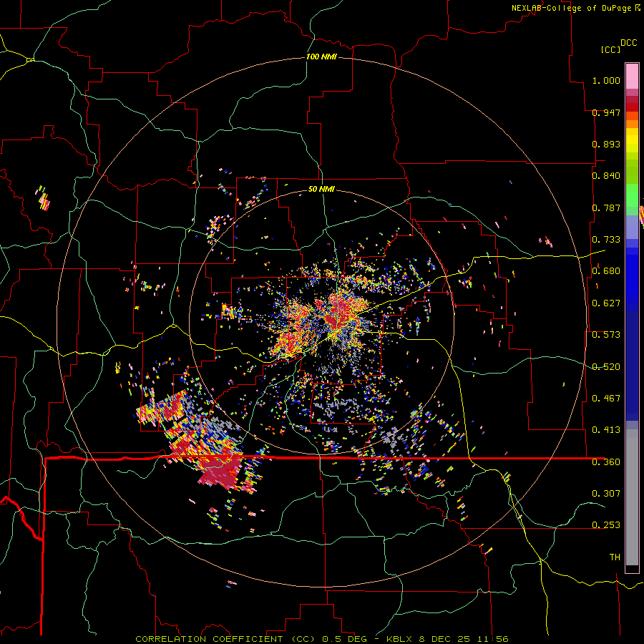This screenshot has height=644, width=644.
Task: Click the [CC] legend unit label
Action: pyautogui.click(x=610, y=49)
